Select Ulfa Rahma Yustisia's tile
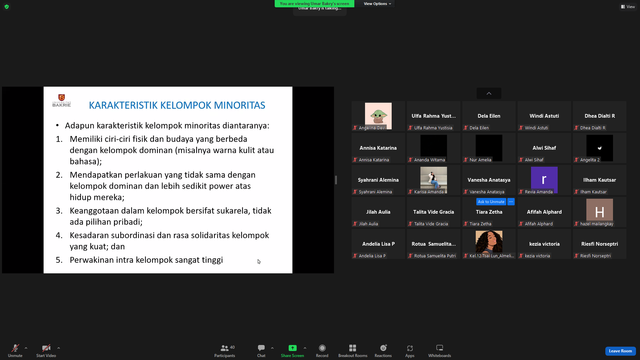Image resolution: width=640 pixels, height=360 pixels. (433, 116)
